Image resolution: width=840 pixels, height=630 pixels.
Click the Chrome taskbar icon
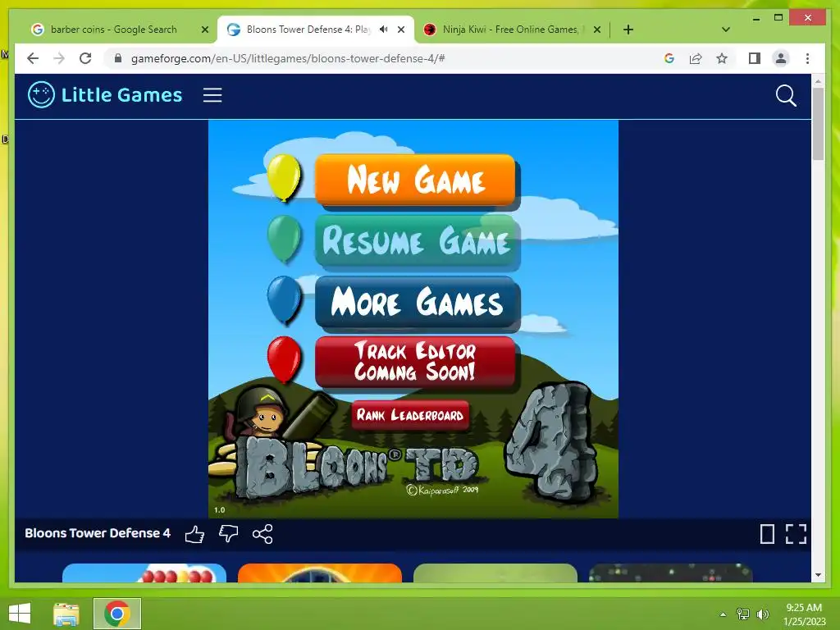(x=117, y=614)
